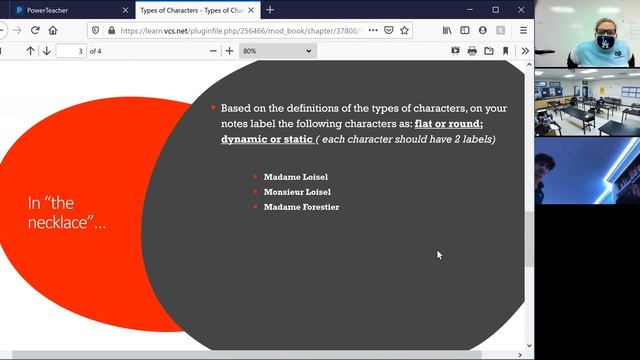The height and width of the screenshot is (360, 640).
Task: Click the slide title "In the necklace"
Action: 67,213
